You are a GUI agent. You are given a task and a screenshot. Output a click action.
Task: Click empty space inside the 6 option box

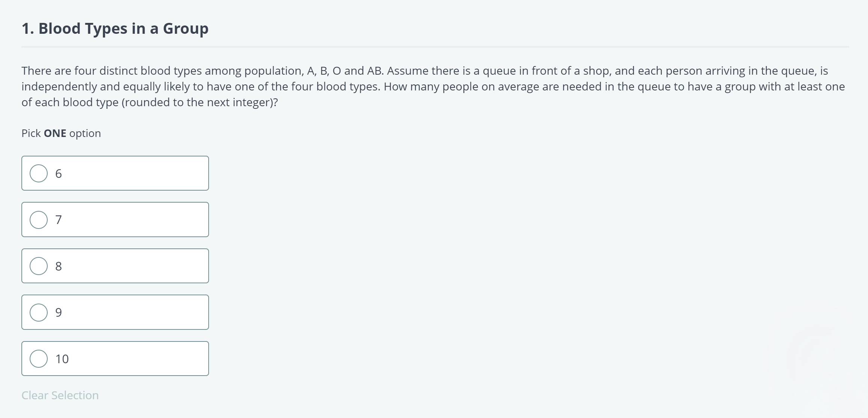[x=143, y=173]
